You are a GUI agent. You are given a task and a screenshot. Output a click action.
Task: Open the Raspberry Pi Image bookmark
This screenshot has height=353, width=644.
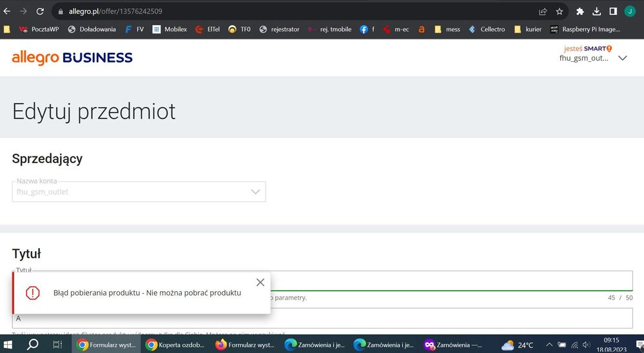tap(585, 29)
